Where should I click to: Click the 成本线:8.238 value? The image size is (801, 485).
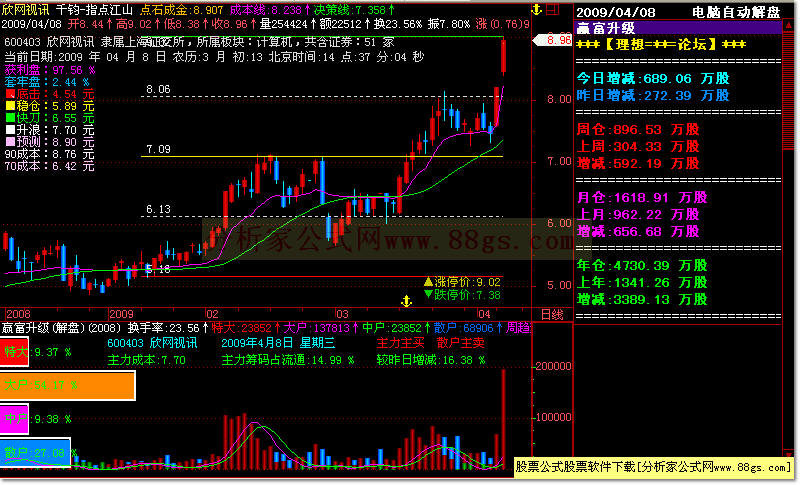coord(270,10)
